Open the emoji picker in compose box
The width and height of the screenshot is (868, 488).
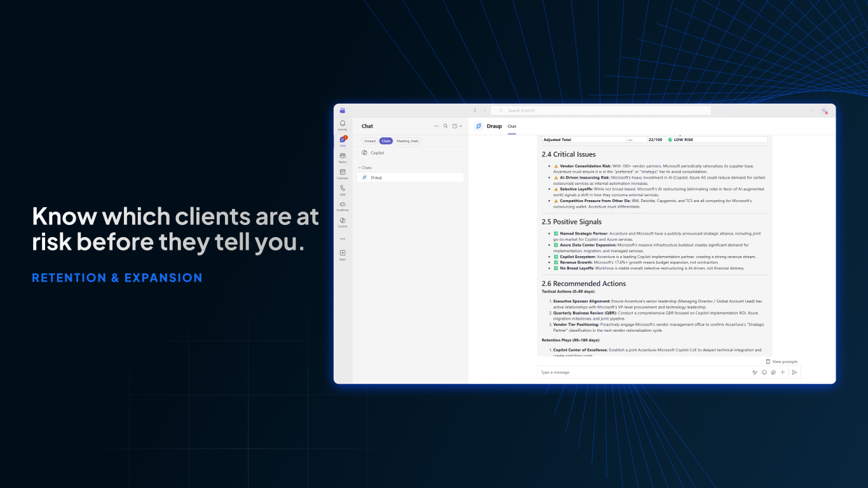(x=764, y=372)
